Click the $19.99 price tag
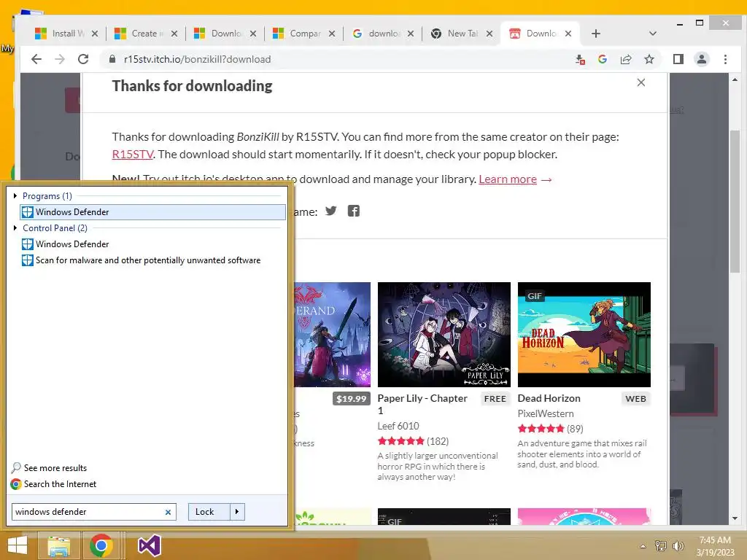This screenshot has height=560, width=747. (352, 399)
